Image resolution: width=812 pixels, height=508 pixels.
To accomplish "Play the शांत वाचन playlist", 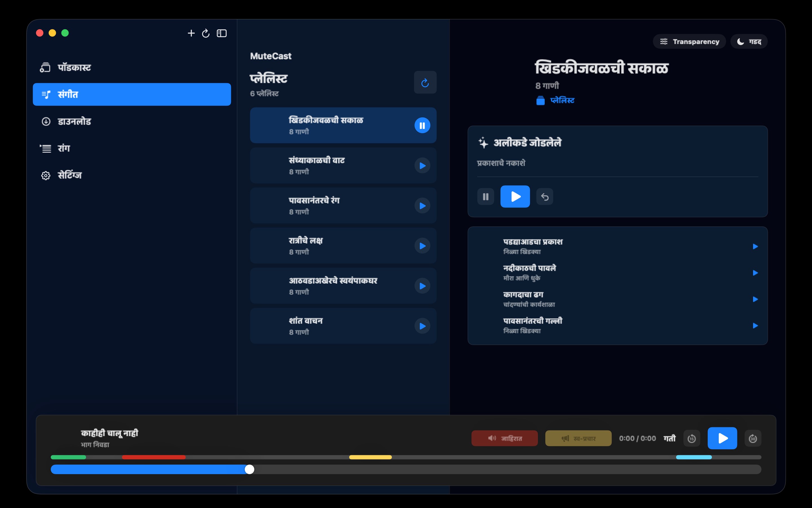I will click(x=422, y=326).
